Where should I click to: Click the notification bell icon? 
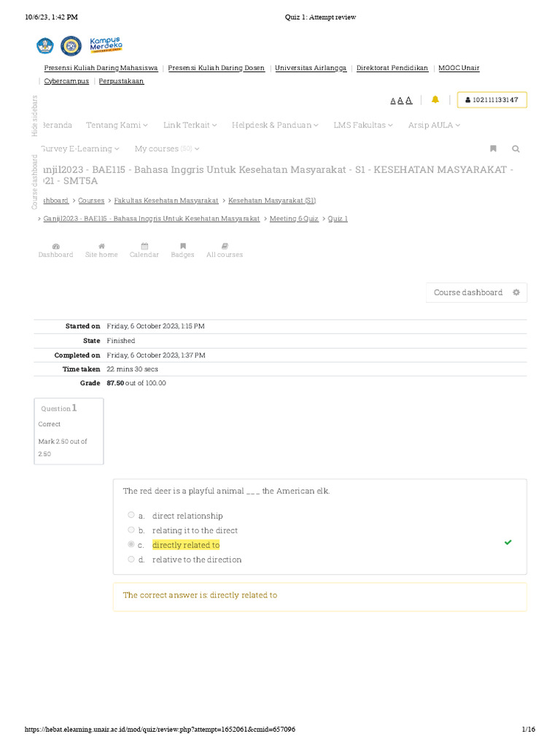coord(435,100)
